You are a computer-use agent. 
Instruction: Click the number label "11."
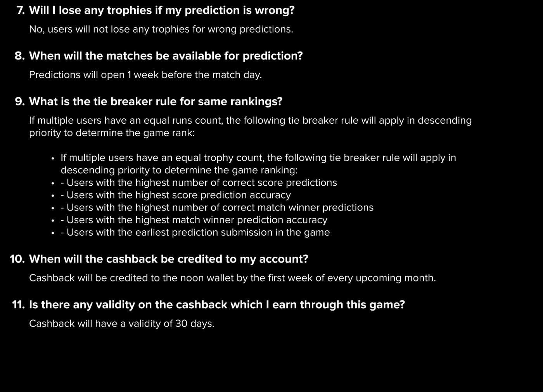[19, 304]
